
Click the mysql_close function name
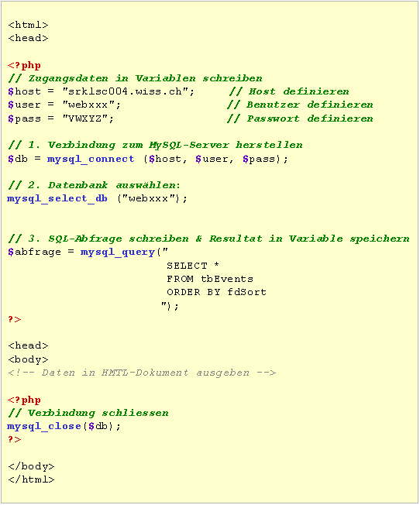click(x=44, y=426)
